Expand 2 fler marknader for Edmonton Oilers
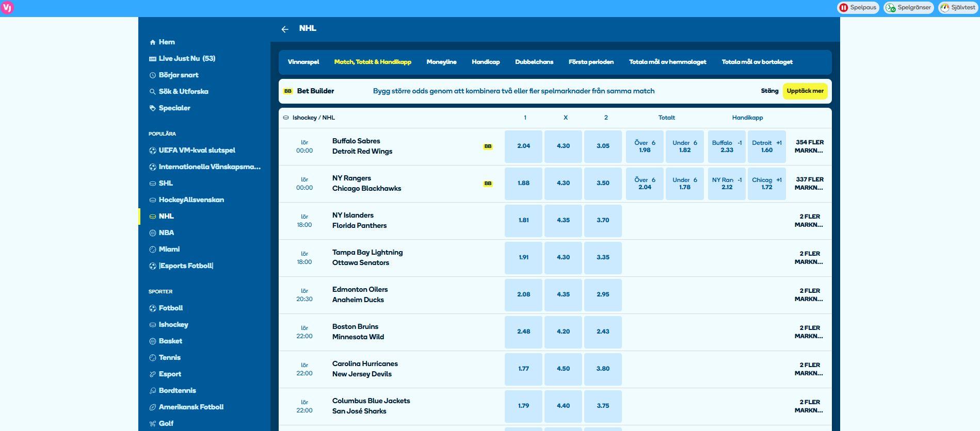 tap(809, 295)
